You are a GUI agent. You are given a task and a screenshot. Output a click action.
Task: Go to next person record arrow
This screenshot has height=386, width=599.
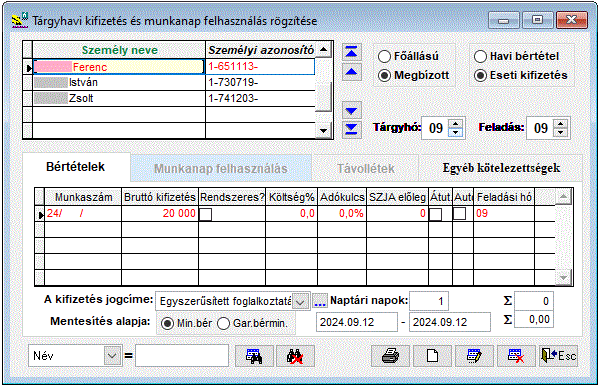(351, 111)
